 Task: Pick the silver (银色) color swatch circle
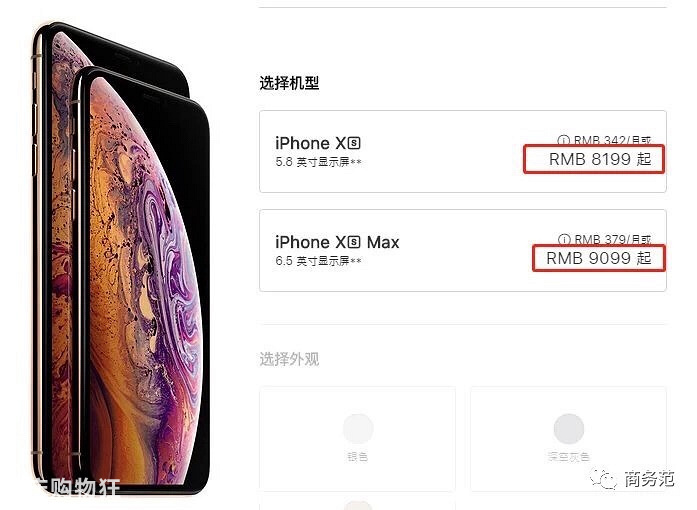[x=358, y=428]
